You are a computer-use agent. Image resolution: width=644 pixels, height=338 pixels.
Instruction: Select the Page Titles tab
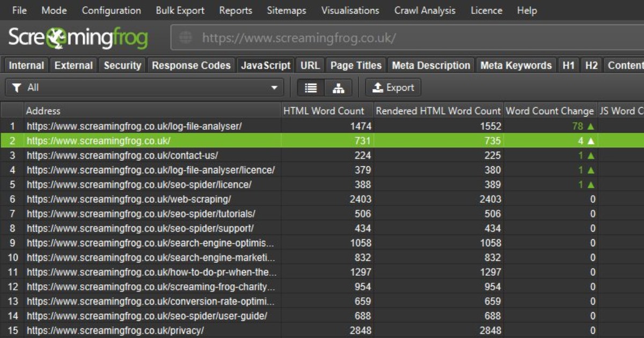pyautogui.click(x=356, y=65)
